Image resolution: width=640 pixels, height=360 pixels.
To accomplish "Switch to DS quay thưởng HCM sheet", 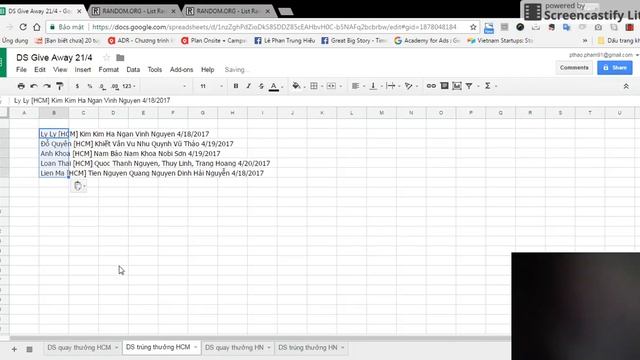I will [x=79, y=347].
